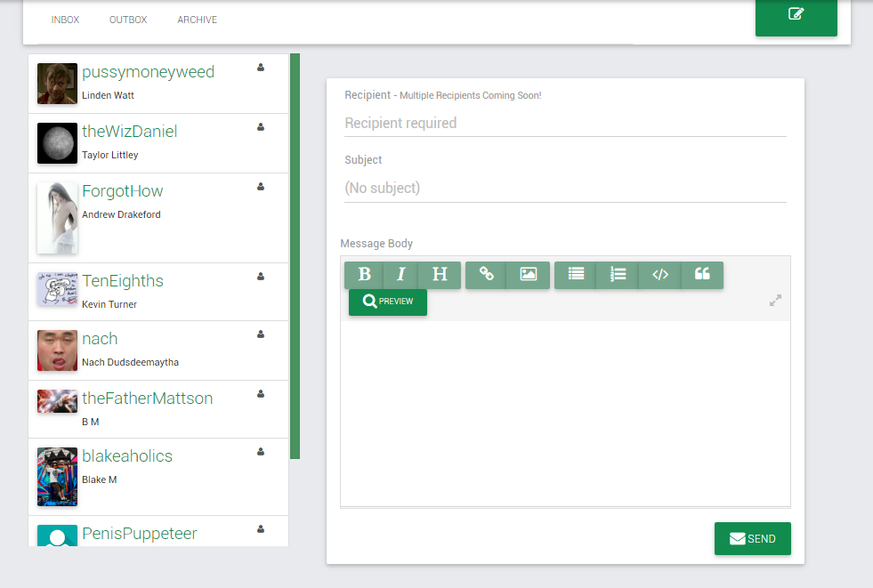Click user icon beside theFatherMattson
The width and height of the screenshot is (873, 588).
[261, 394]
